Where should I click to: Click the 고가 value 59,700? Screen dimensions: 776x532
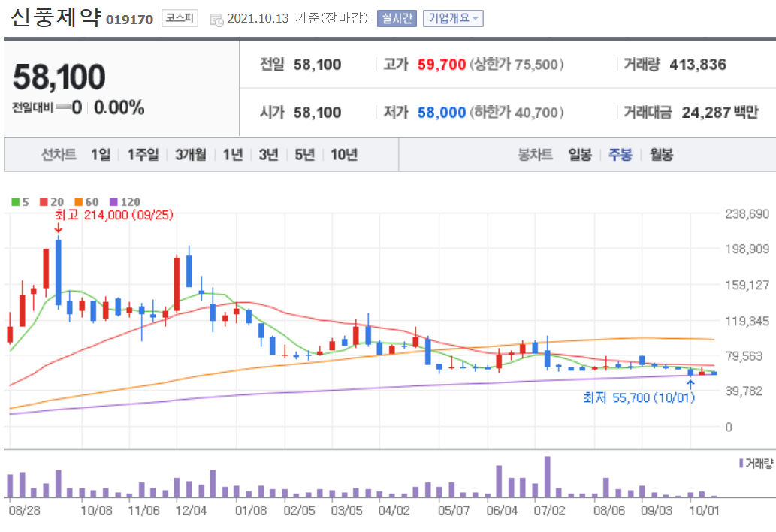point(442,65)
